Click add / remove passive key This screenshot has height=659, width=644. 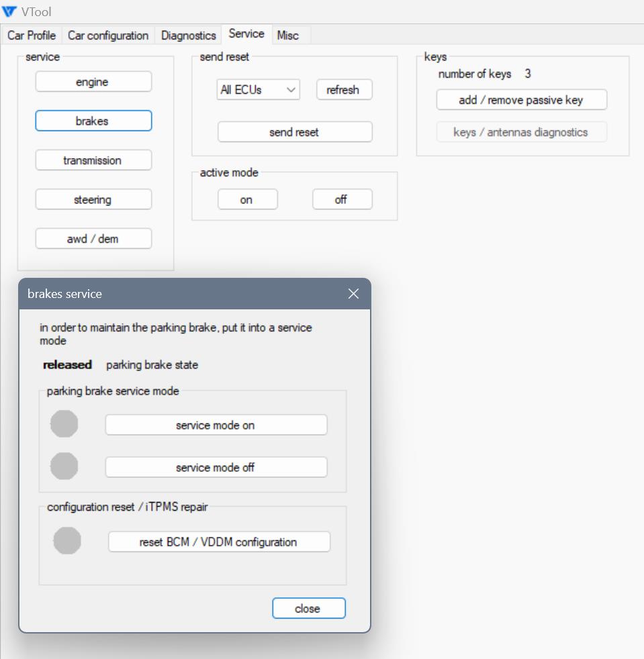521,100
